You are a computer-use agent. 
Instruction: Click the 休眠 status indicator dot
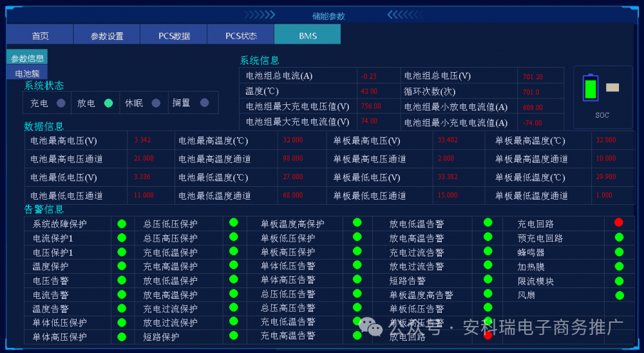(x=156, y=103)
